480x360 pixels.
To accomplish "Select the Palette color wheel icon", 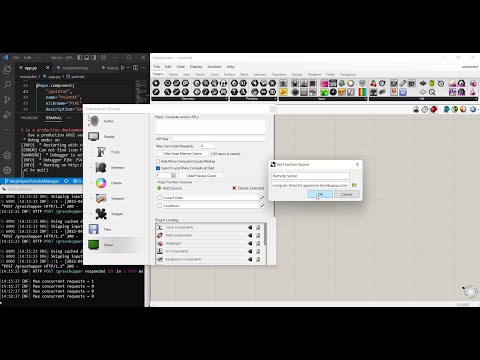I will point(101,183).
